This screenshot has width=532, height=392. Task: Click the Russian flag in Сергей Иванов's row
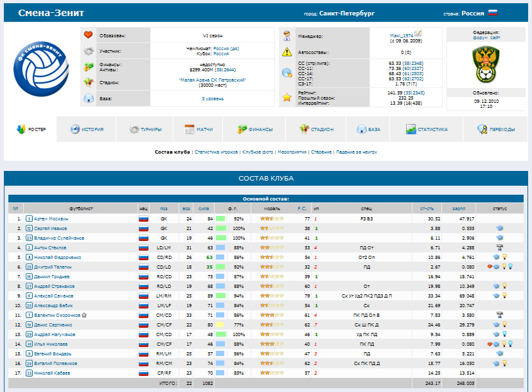[144, 229]
